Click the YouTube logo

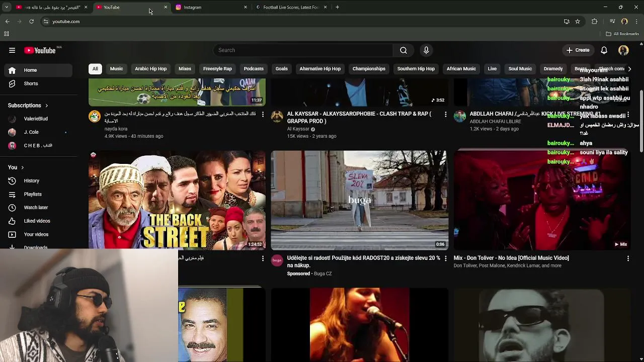[40, 50]
